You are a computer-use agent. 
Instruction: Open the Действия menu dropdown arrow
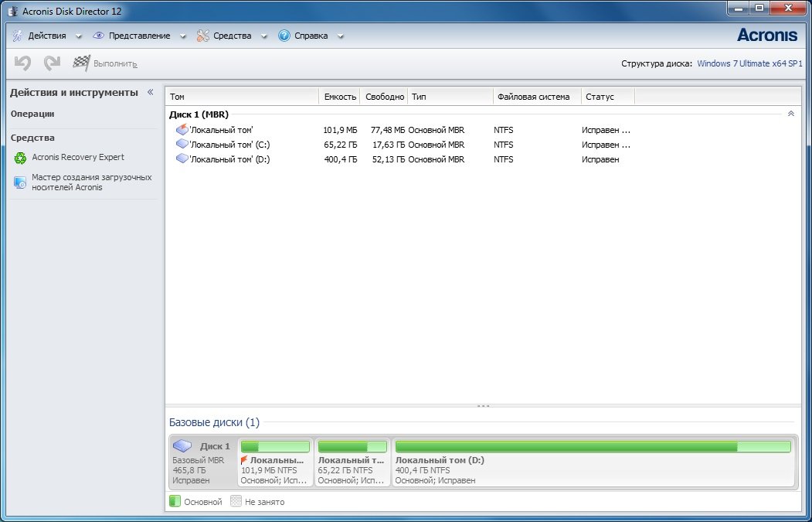click(x=79, y=36)
